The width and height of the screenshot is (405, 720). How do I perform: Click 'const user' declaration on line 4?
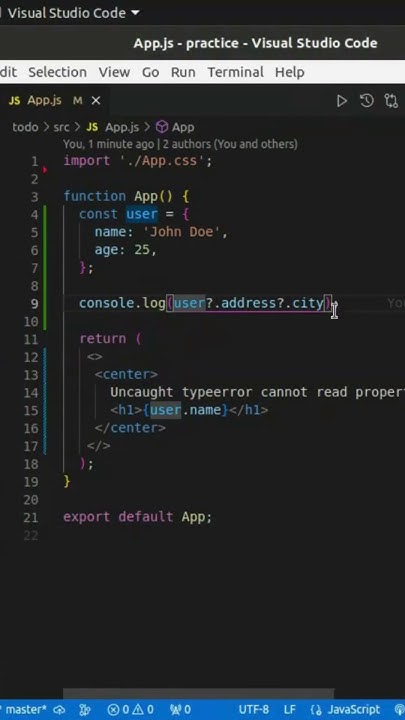pos(118,214)
